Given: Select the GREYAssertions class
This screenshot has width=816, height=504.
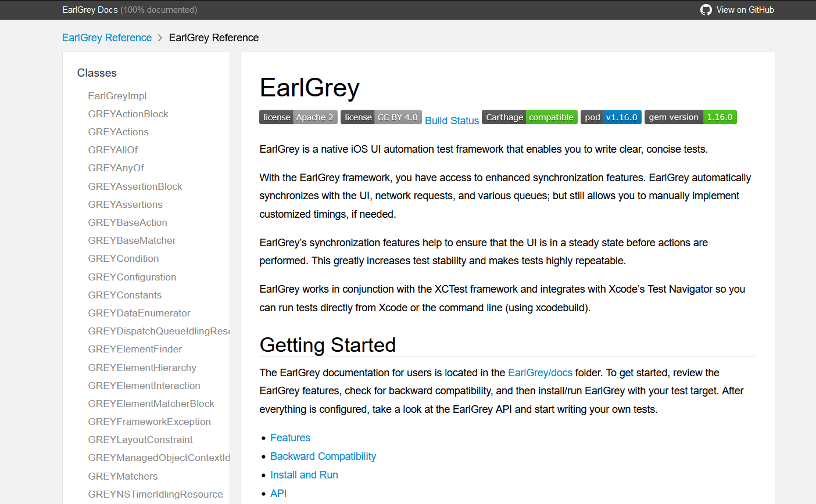Looking at the screenshot, I should pyautogui.click(x=125, y=204).
